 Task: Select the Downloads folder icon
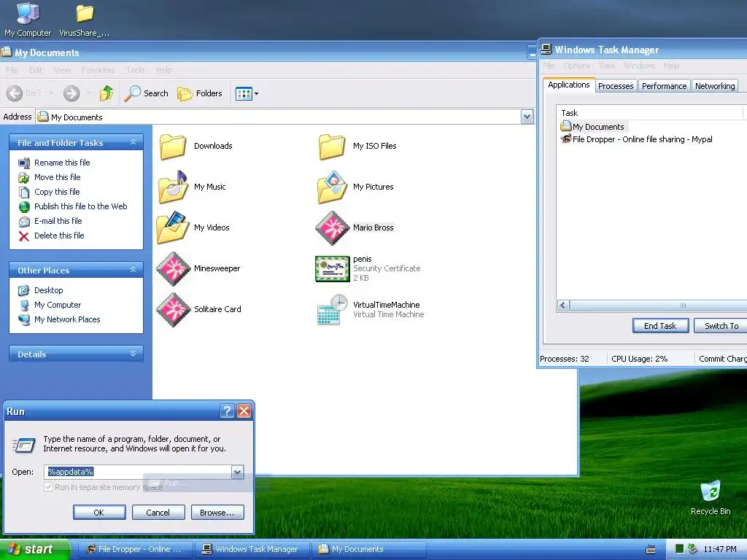pos(172,146)
